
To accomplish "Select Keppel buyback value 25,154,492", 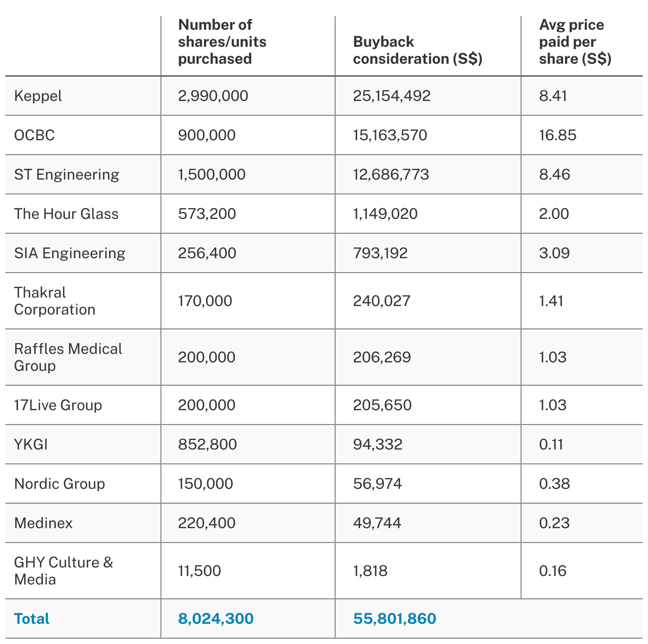I will (x=392, y=96).
